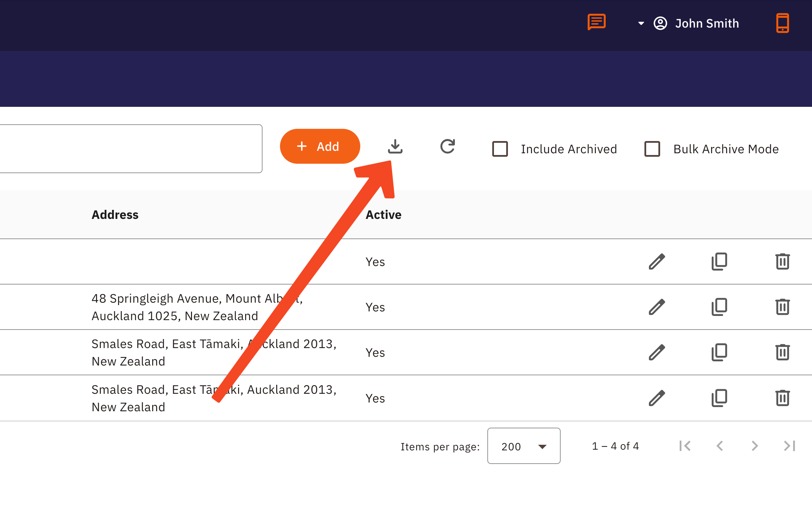Toggle the Bulk Archive Mode checkbox

[652, 149]
